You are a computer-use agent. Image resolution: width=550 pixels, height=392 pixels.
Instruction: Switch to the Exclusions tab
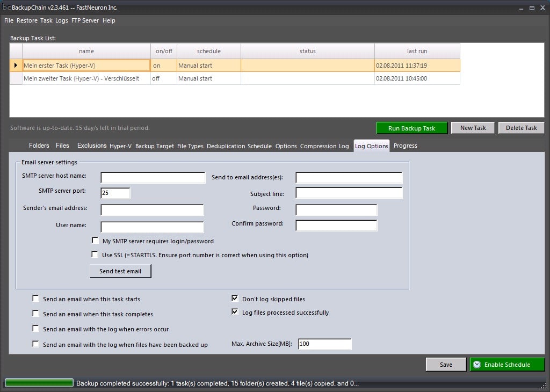click(x=92, y=145)
